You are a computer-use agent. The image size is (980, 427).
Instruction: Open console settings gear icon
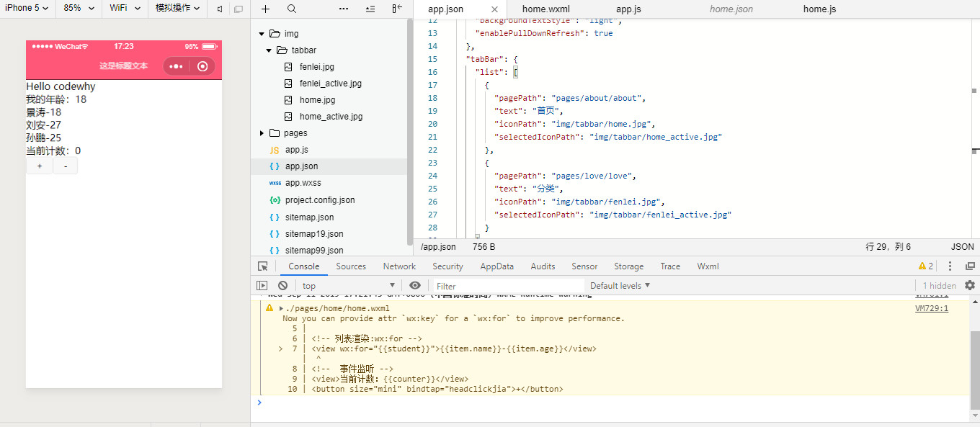970,286
